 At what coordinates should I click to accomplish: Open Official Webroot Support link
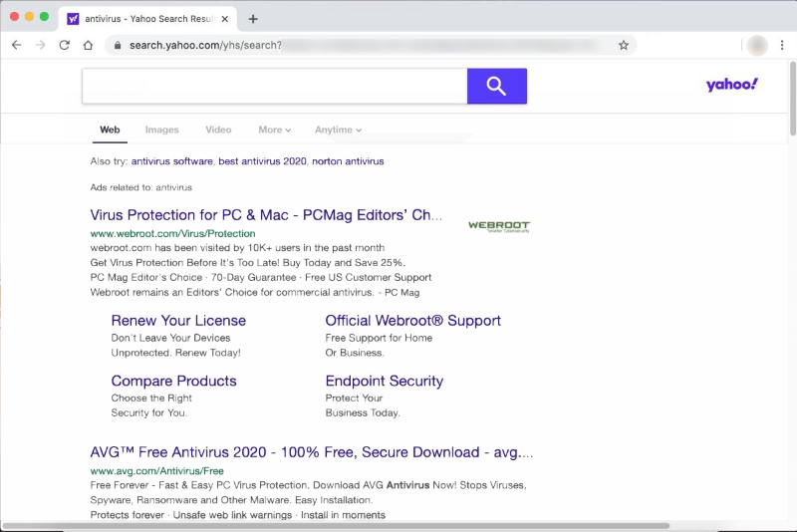pyautogui.click(x=413, y=321)
